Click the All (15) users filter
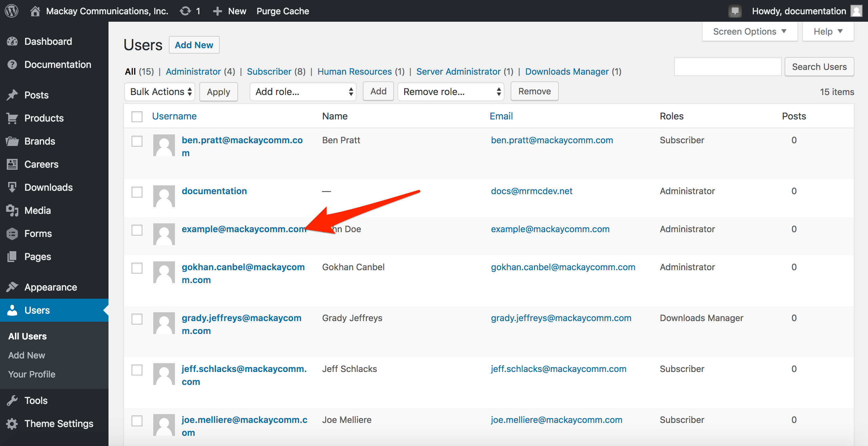Viewport: 868px width, 446px height. click(139, 72)
